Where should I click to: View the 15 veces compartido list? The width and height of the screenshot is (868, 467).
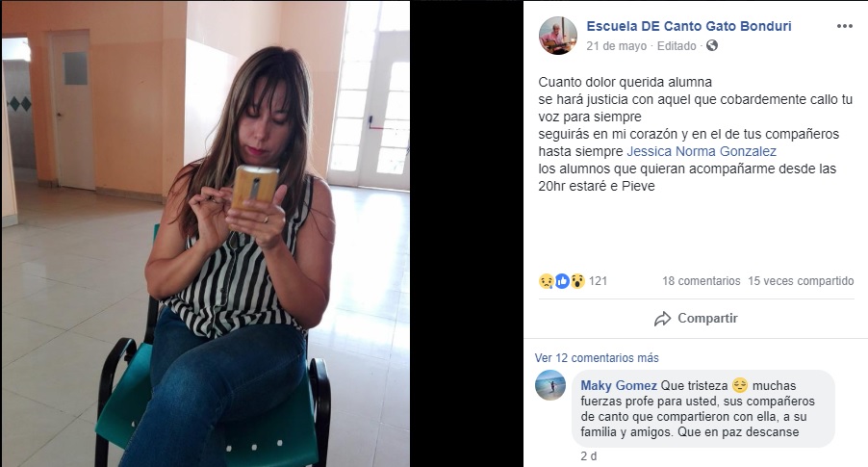pyautogui.click(x=801, y=281)
